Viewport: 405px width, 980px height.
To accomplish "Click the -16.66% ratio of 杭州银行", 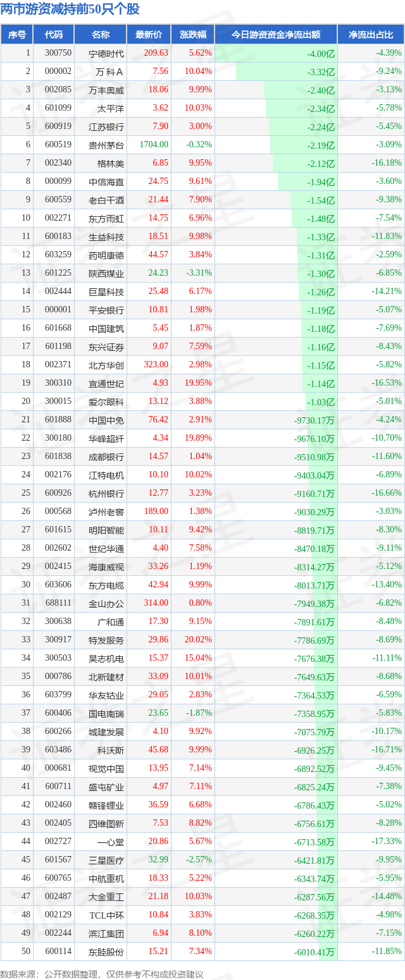I will click(x=387, y=493).
